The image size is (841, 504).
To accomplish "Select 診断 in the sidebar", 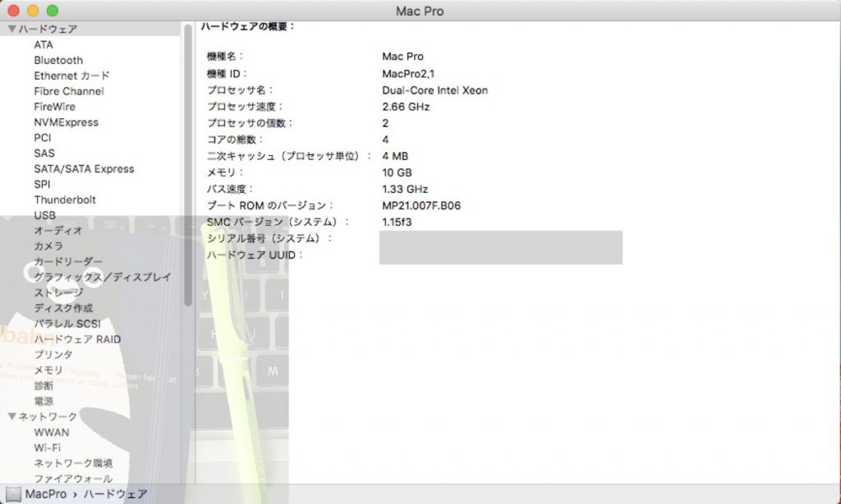I will pyautogui.click(x=44, y=386).
